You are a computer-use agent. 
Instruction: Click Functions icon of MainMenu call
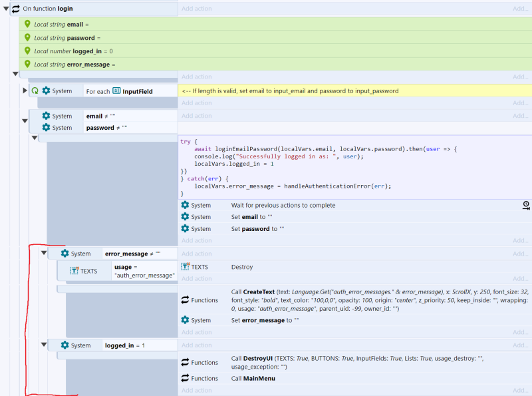click(185, 378)
